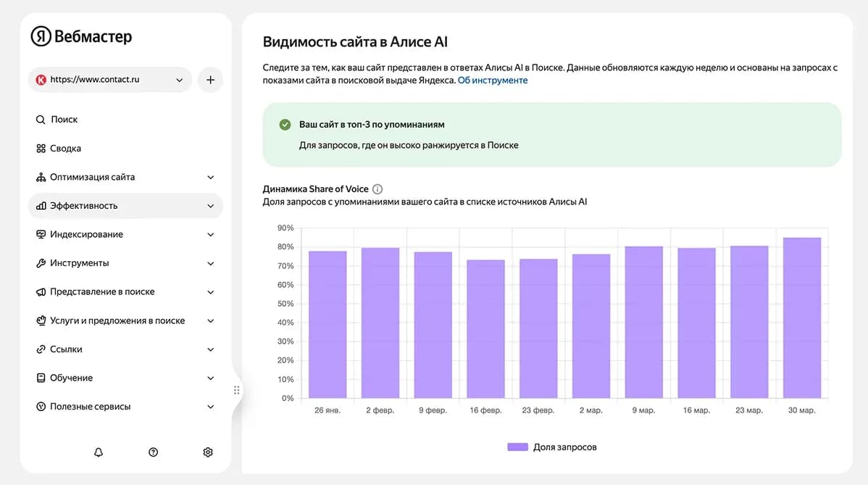868x485 pixels.
Task: Select the 2 мар. chart bar
Action: pos(591,327)
